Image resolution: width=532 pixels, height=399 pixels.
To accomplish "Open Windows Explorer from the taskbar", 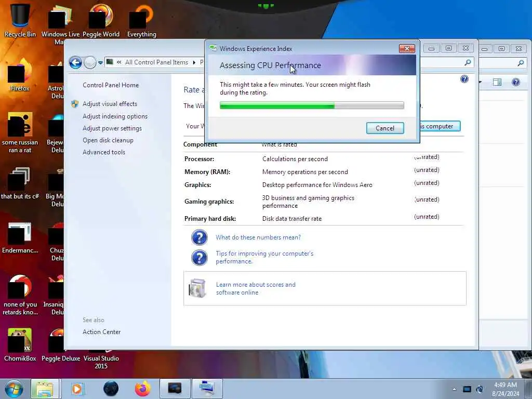I will click(45, 389).
